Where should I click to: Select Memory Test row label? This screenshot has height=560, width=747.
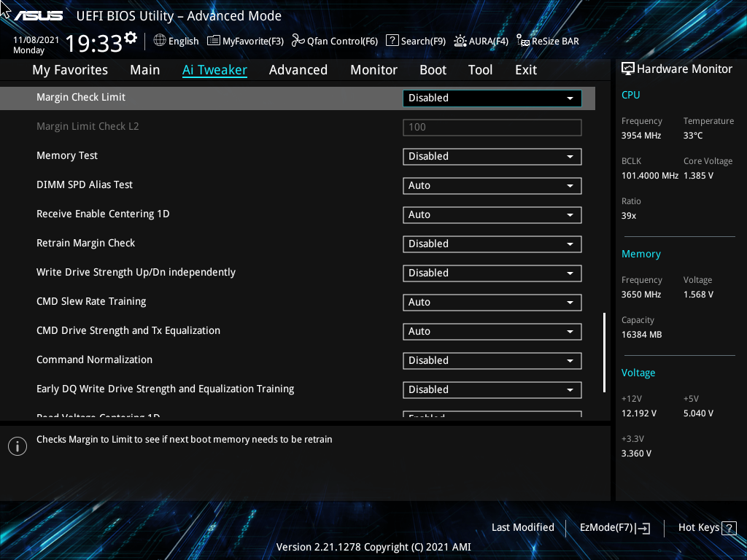point(67,156)
